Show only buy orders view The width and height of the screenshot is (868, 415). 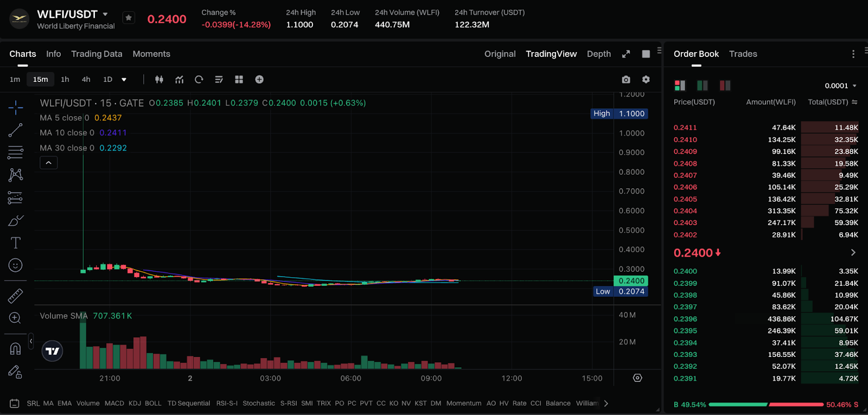pyautogui.click(x=702, y=85)
